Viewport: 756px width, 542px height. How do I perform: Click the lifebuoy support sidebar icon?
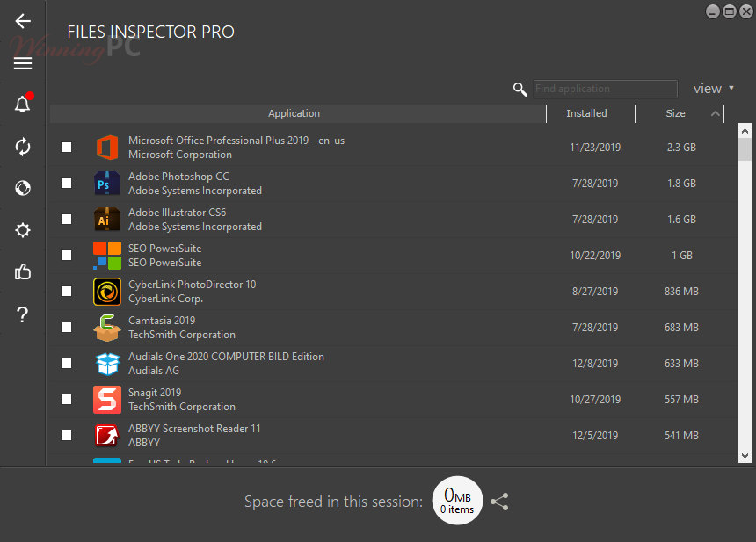23,188
